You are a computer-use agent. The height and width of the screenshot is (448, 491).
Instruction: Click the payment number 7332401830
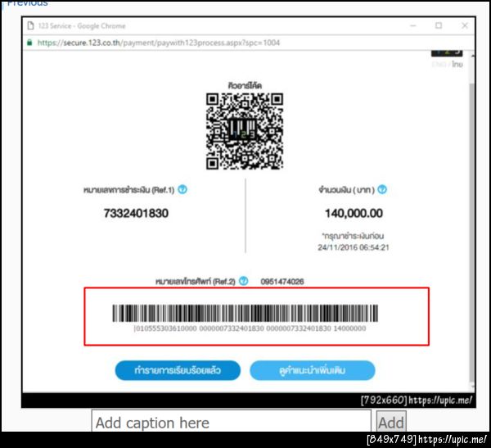[136, 213]
